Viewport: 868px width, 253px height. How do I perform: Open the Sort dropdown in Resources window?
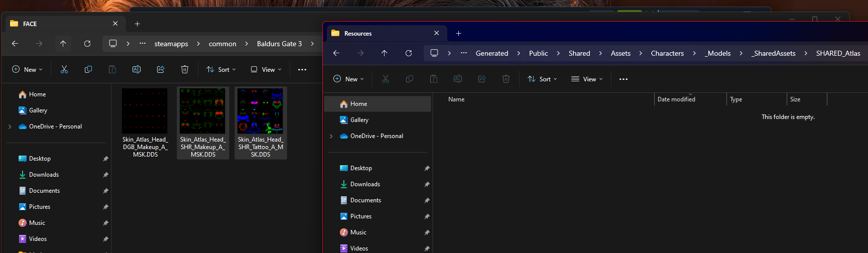542,79
